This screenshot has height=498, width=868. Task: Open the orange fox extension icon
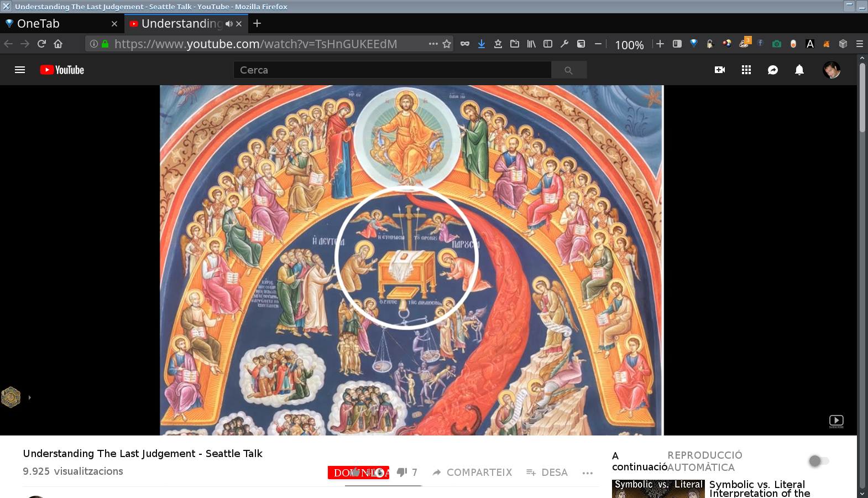pyautogui.click(x=827, y=44)
